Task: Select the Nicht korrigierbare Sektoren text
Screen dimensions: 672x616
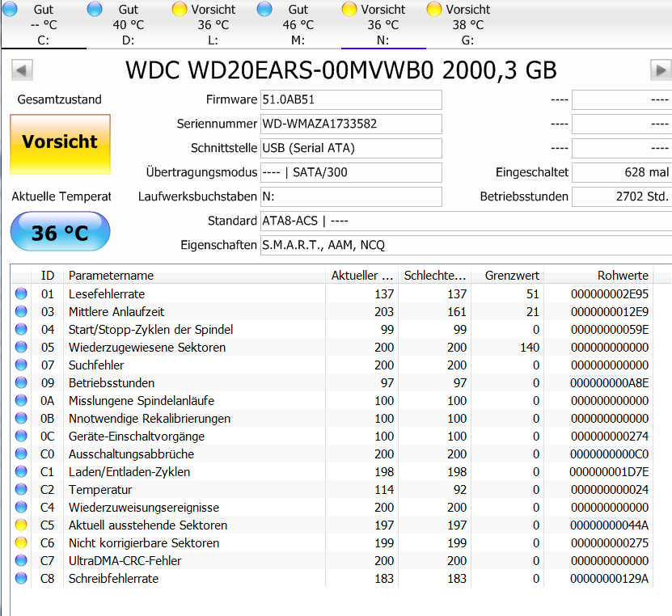Action: [x=144, y=543]
